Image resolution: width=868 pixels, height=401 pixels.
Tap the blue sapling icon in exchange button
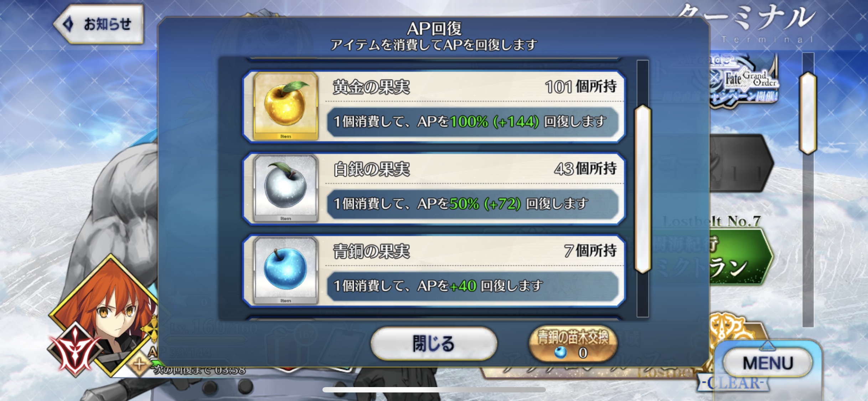click(x=560, y=353)
